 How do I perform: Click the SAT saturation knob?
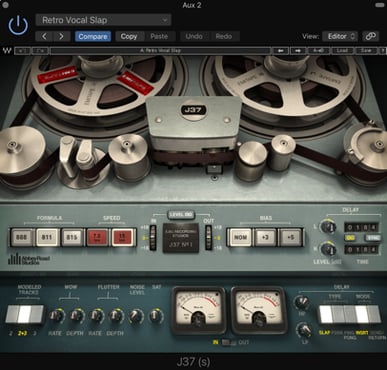tap(156, 316)
